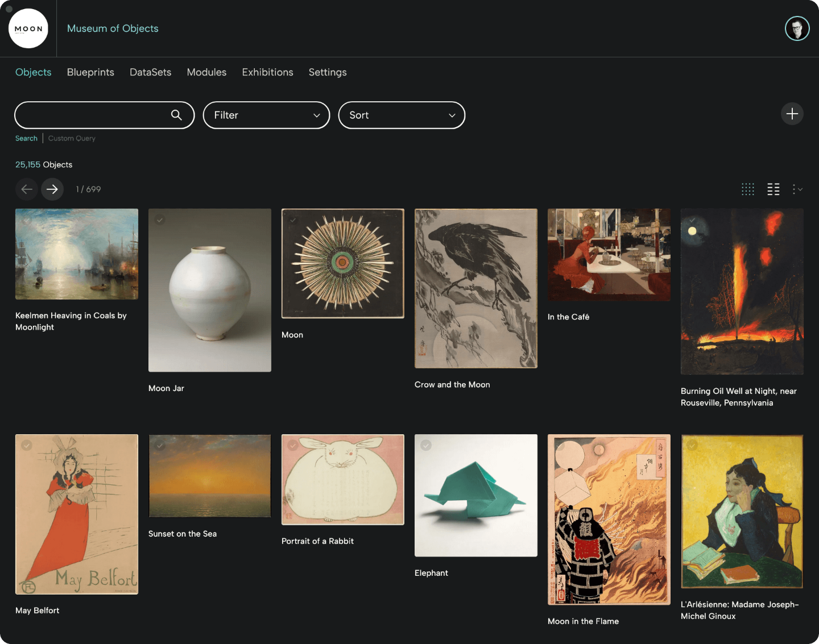Click the '1 / 699' page indicator
This screenshot has height=644, width=819.
pyautogui.click(x=88, y=189)
